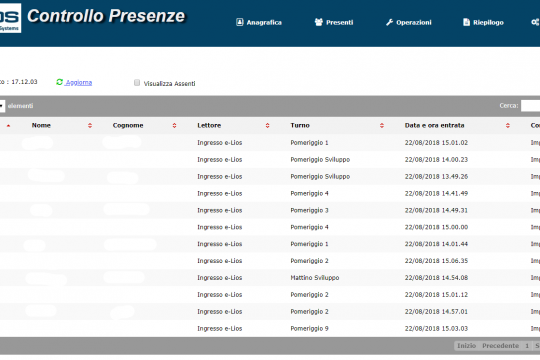Viewport: 540px width, 360px height.
Task: Click the Aggiorna link
Action: [x=79, y=82]
